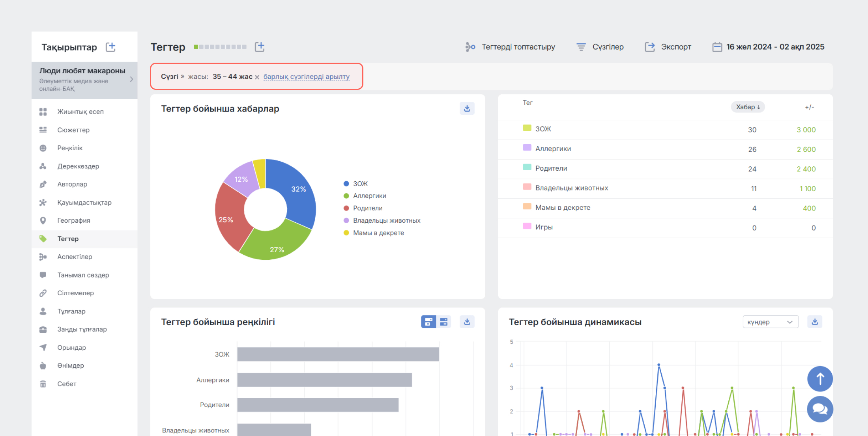Click the Сілтемелер link icon
The width and height of the screenshot is (868, 436).
pyautogui.click(x=43, y=293)
